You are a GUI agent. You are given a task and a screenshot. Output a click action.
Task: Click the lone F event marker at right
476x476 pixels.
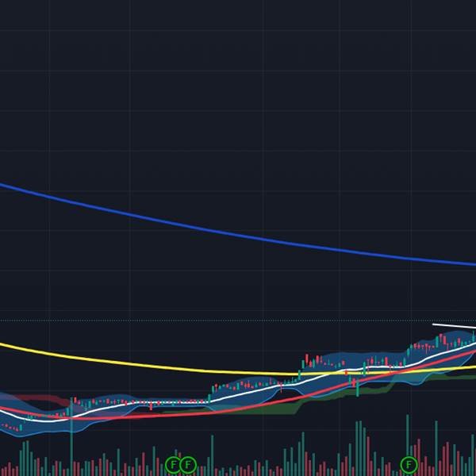click(409, 465)
